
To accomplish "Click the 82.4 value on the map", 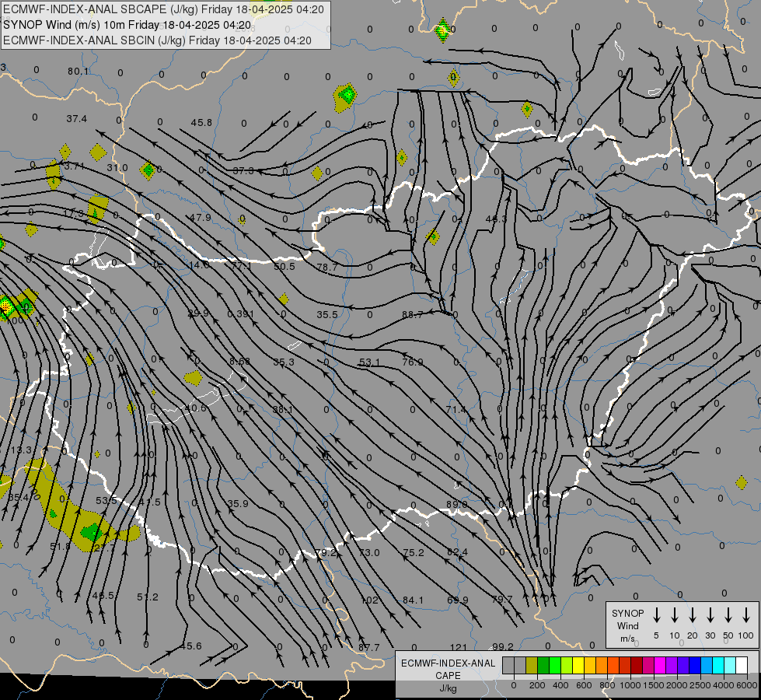I will pos(457,552).
